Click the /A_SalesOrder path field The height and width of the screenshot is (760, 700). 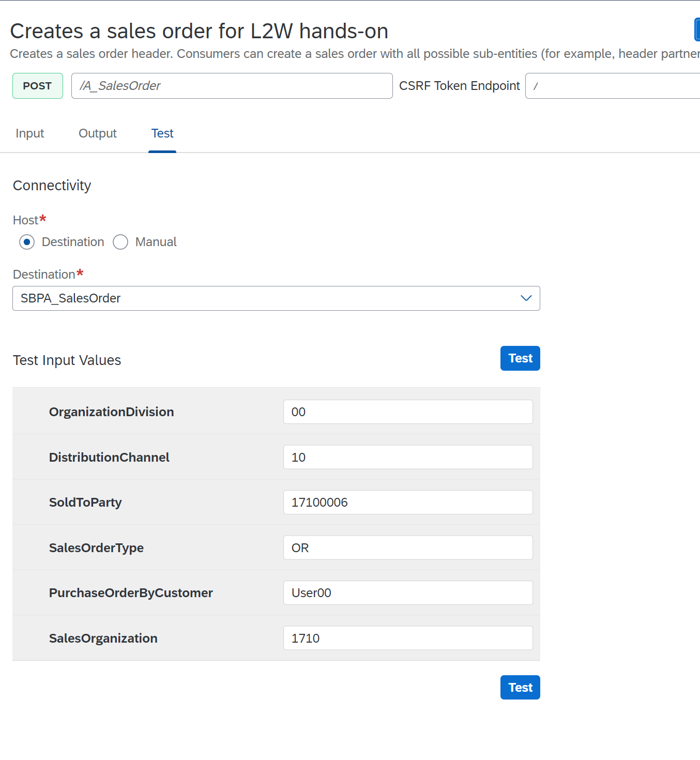coord(232,86)
